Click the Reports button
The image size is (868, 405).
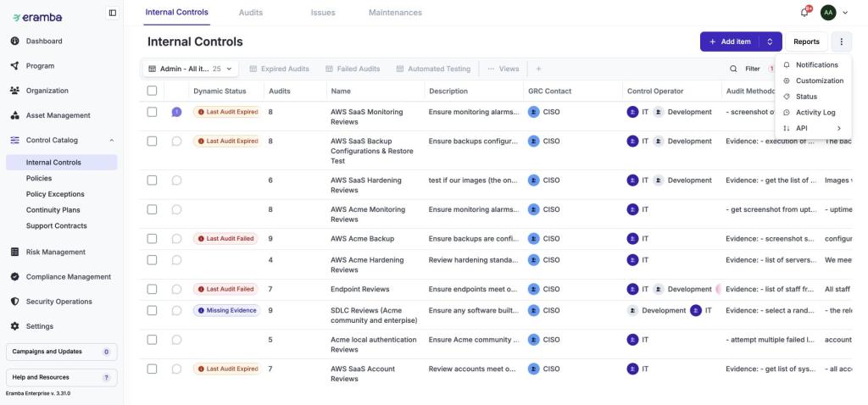(x=807, y=42)
